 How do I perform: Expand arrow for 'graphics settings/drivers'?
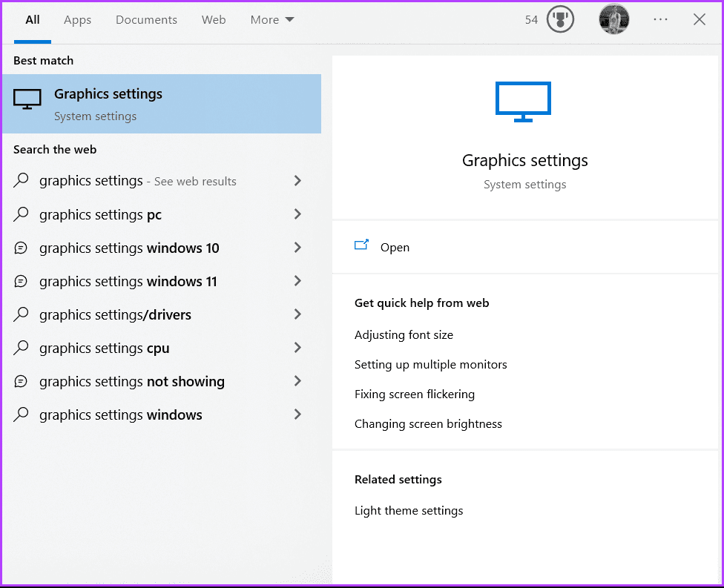pyautogui.click(x=297, y=314)
